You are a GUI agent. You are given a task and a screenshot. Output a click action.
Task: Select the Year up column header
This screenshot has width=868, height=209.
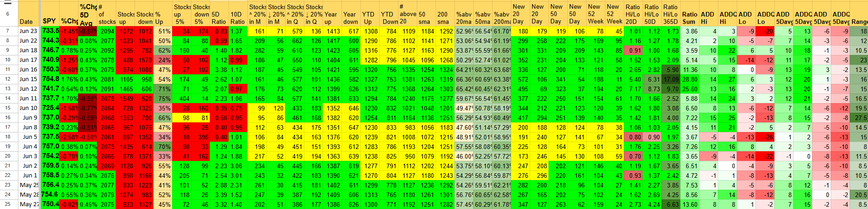click(332, 14)
